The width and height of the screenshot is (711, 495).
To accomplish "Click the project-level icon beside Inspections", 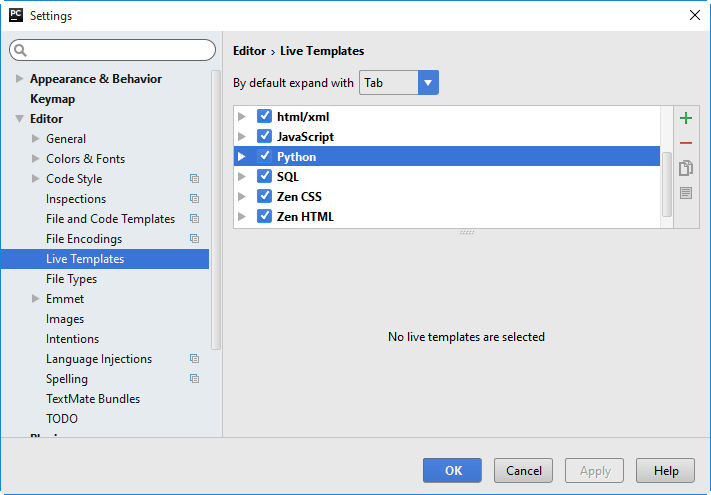I will click(x=194, y=199).
